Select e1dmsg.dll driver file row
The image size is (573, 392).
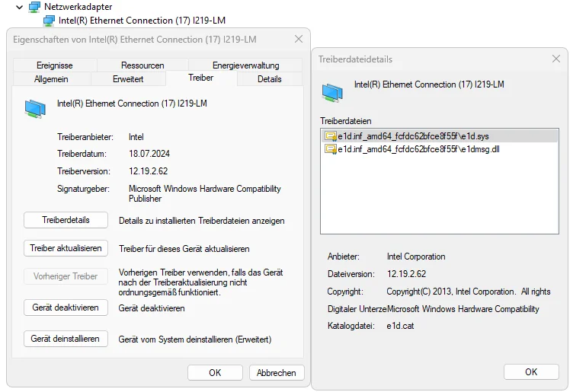[440, 149]
